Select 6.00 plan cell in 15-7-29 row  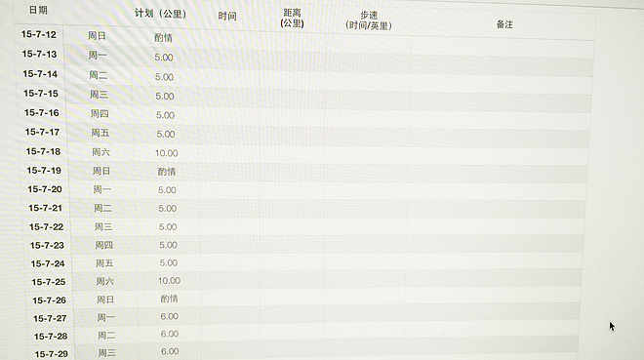[170, 351]
